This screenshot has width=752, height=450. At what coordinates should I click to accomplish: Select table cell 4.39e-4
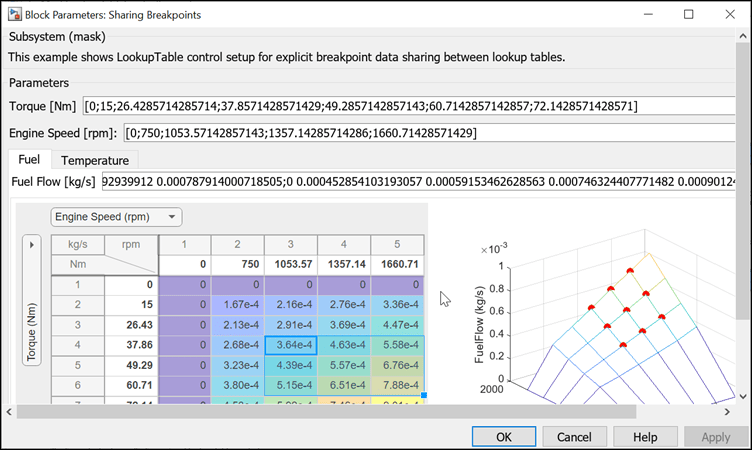click(291, 365)
